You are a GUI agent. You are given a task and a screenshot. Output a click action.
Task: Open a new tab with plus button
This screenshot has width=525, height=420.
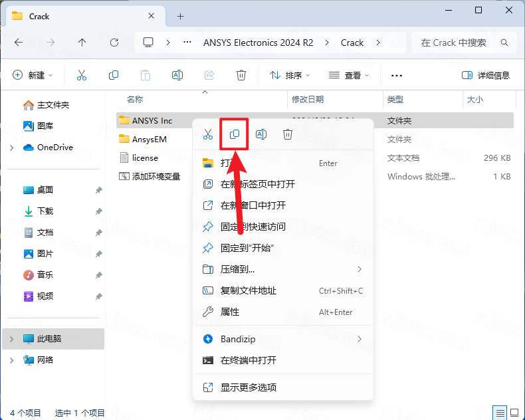[x=180, y=16]
